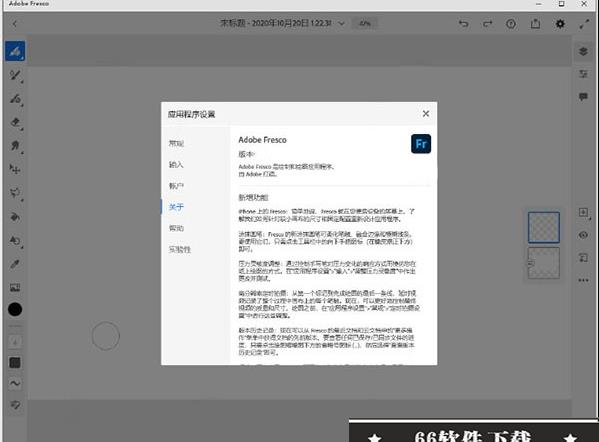Open the 常规 general settings tab
The image size is (599, 442).
(x=176, y=143)
